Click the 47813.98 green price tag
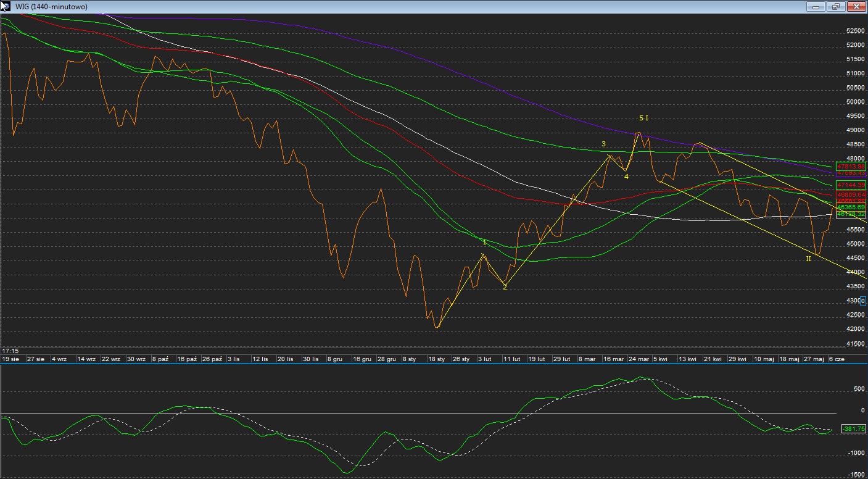Screen dimensions: 868x479 pos(851,166)
